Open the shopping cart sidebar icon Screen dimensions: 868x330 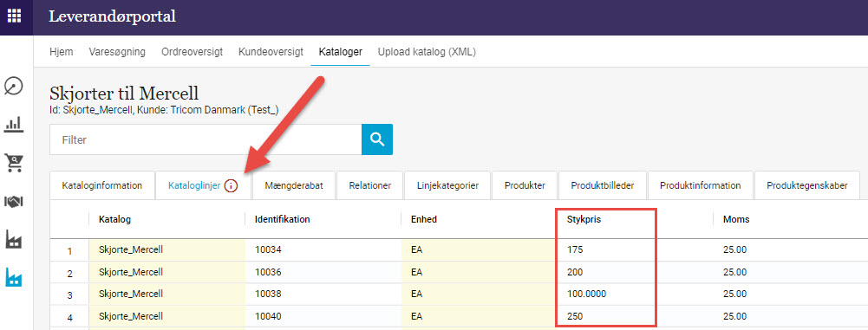(x=13, y=163)
